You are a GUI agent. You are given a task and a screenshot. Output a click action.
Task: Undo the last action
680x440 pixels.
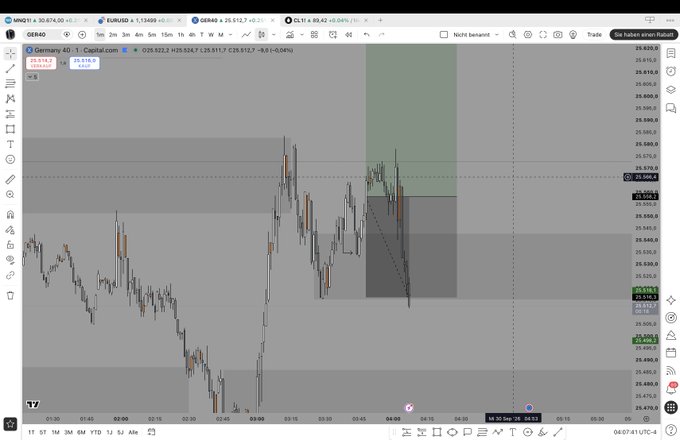coord(366,35)
